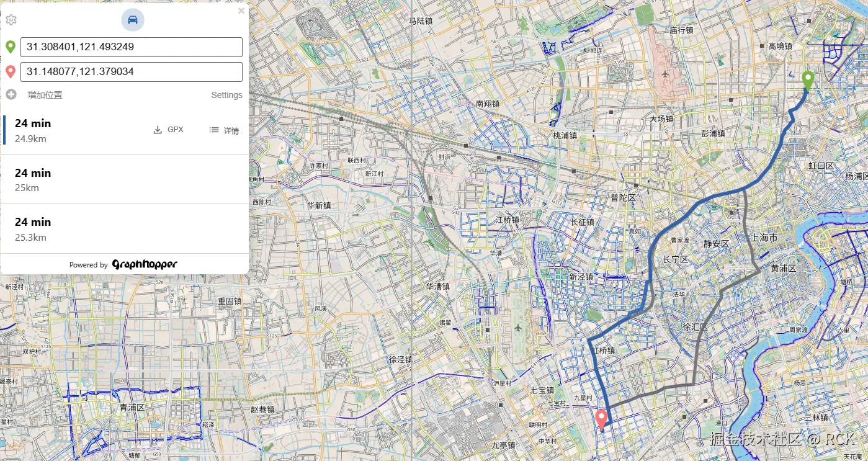Click the 三林镇 map label
Image resolution: width=868 pixels, height=461 pixels.
click(x=816, y=418)
